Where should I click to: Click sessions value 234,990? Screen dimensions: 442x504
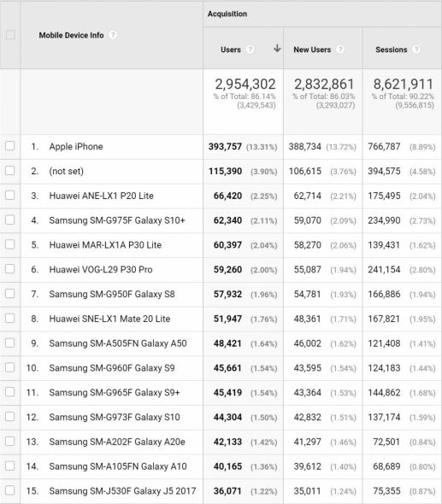point(384,220)
